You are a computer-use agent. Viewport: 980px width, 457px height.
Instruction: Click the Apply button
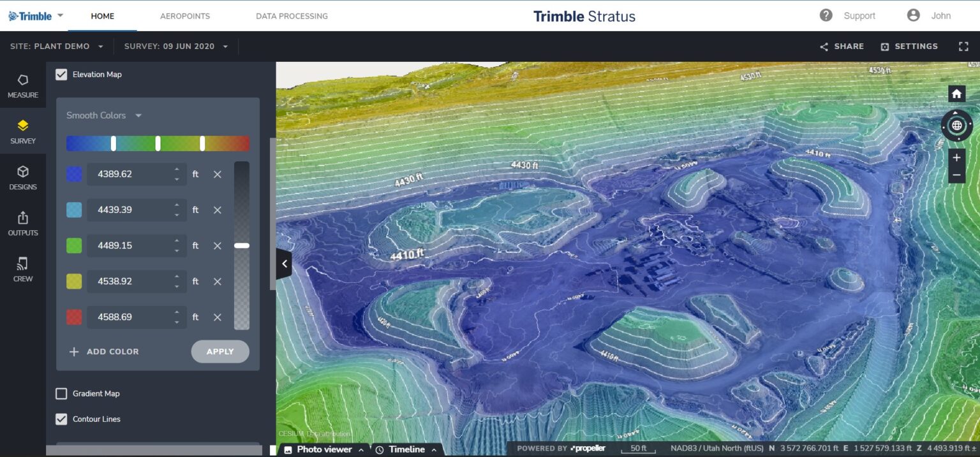(x=219, y=351)
